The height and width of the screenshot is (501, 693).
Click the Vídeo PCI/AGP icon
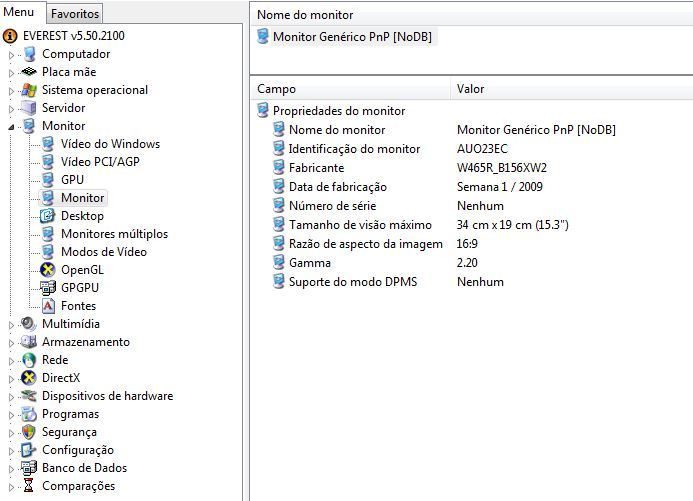[x=48, y=162]
